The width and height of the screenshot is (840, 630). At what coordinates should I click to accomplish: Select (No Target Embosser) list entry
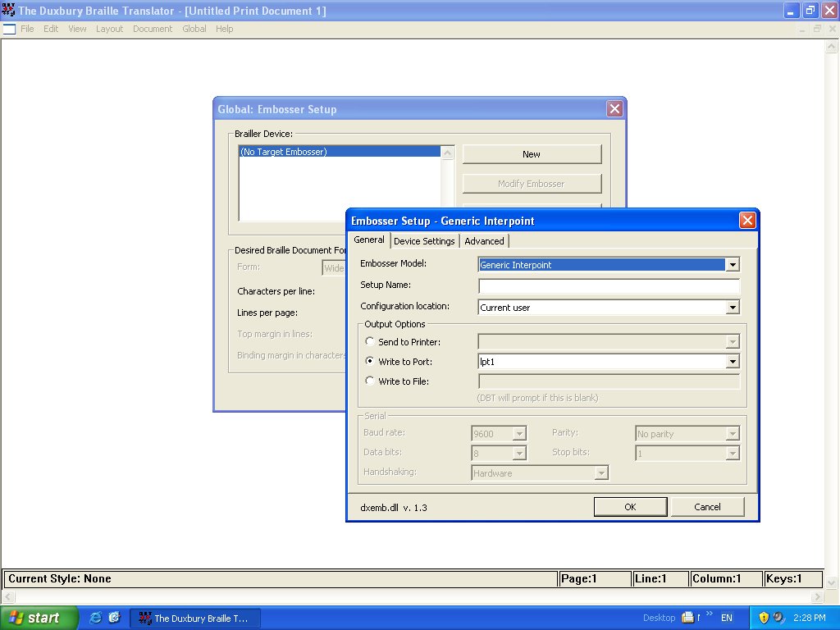[340, 152]
